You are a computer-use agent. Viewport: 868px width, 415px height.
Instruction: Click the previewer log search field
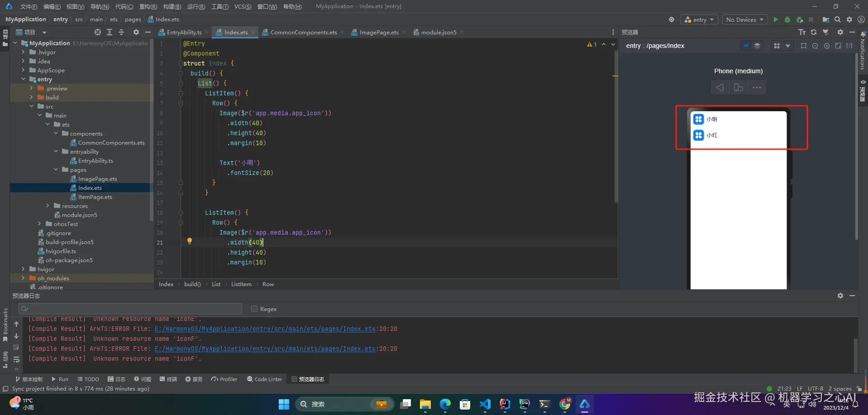pyautogui.click(x=131, y=309)
